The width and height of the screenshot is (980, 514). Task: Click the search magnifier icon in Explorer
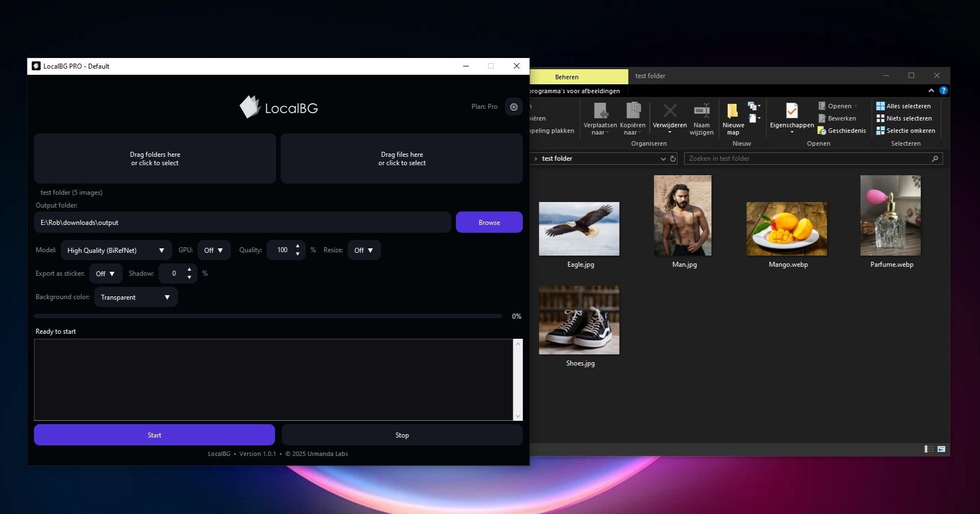(x=935, y=158)
